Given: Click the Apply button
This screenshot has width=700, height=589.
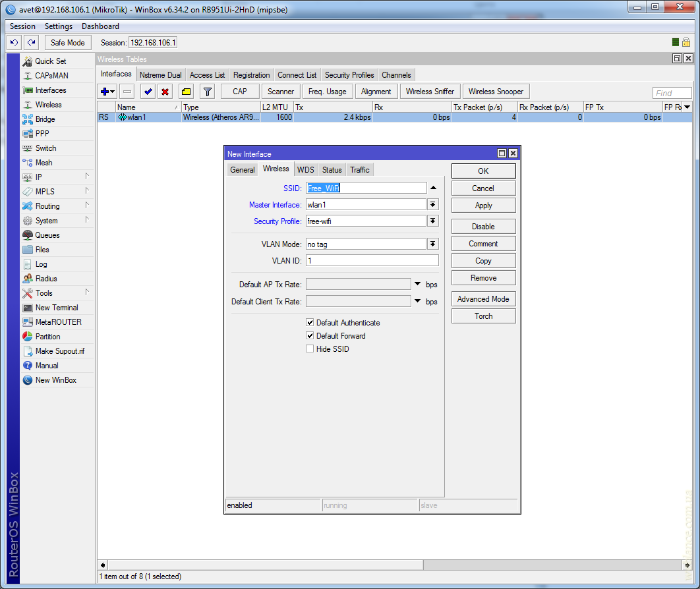Looking at the screenshot, I should click(483, 206).
